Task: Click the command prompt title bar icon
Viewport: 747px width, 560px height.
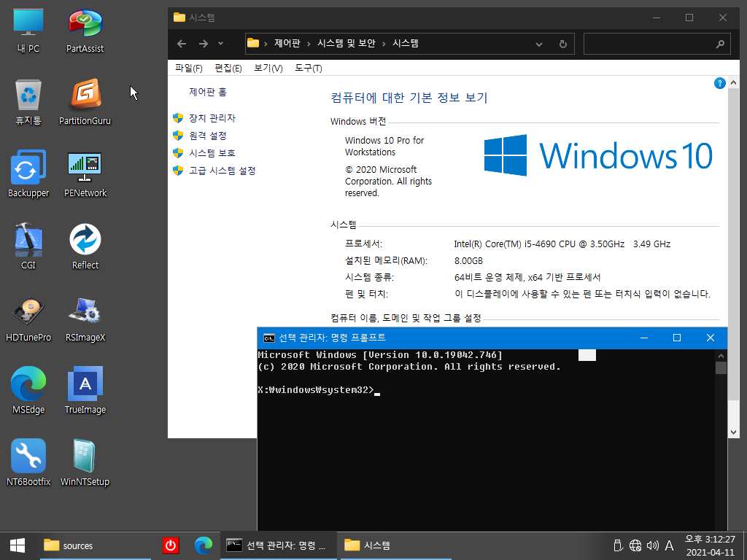Action: (x=268, y=338)
